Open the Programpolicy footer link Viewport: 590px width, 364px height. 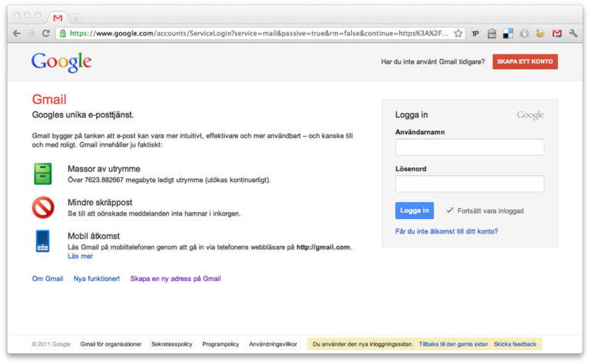coord(220,344)
